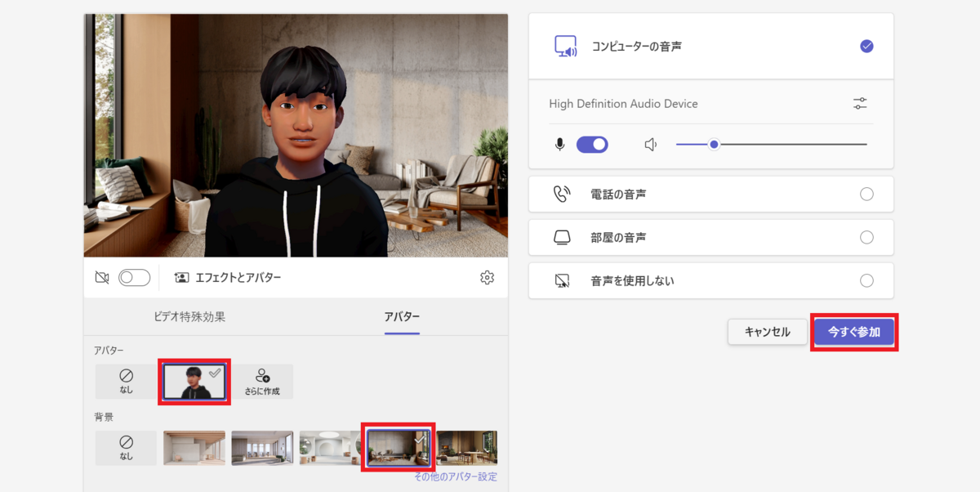Choose the last dark dining background
This screenshot has width=980, height=492.
point(466,448)
